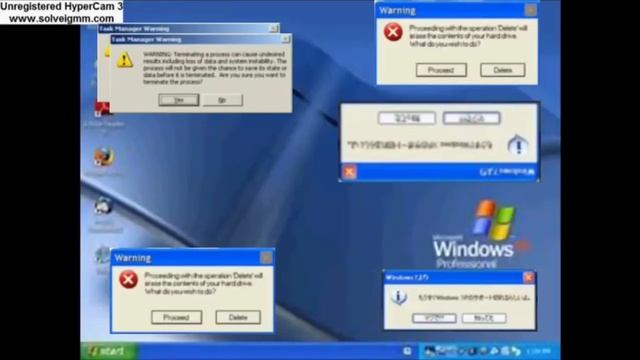Click the top-right Warning dialog title bar
This screenshot has width=640, height=360.
[457, 10]
